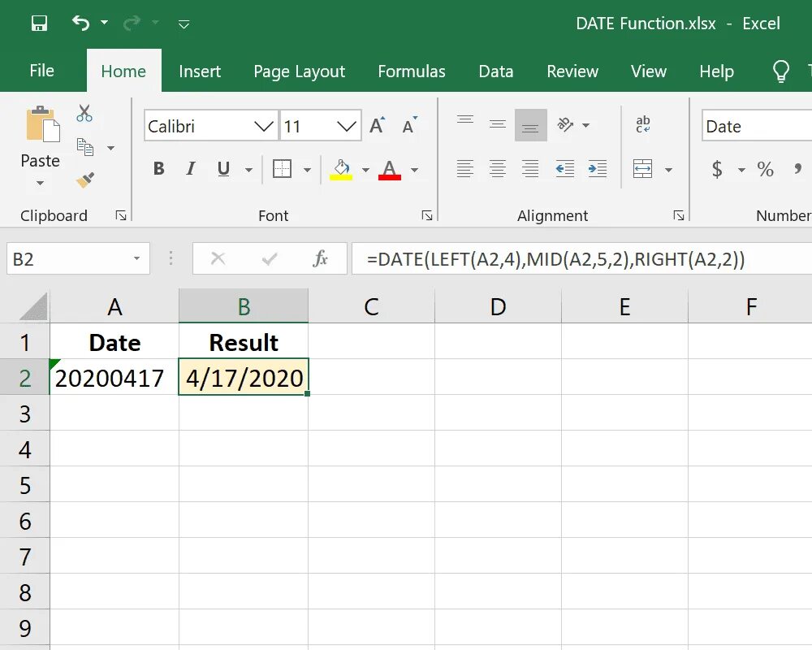Screen dimensions: 812x650
Task: Toggle Align Left
Action: pyautogui.click(x=465, y=169)
